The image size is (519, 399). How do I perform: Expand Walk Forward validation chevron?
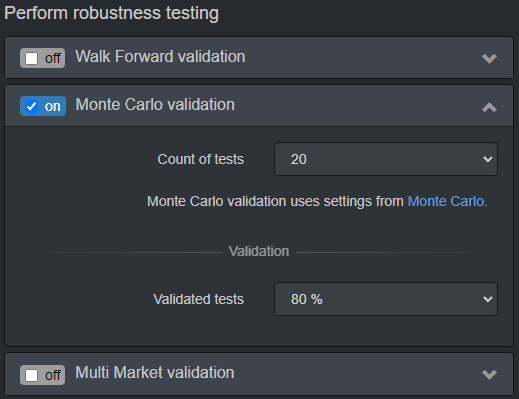(x=489, y=58)
